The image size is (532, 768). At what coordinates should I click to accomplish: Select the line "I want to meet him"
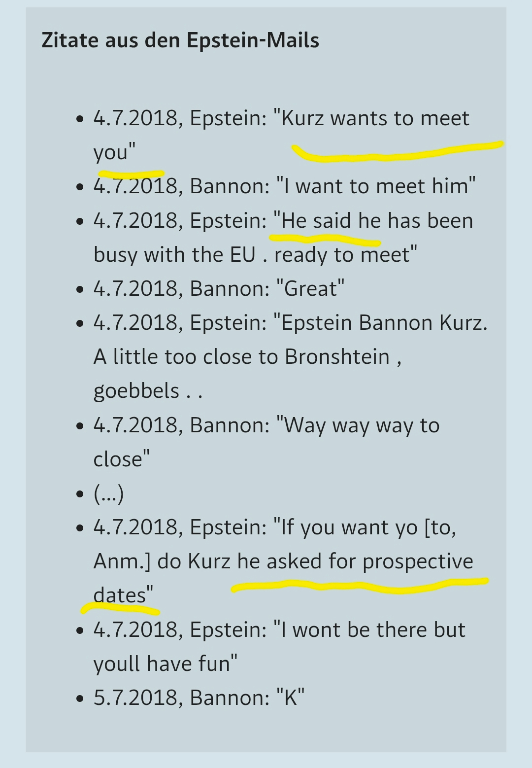[x=376, y=186]
